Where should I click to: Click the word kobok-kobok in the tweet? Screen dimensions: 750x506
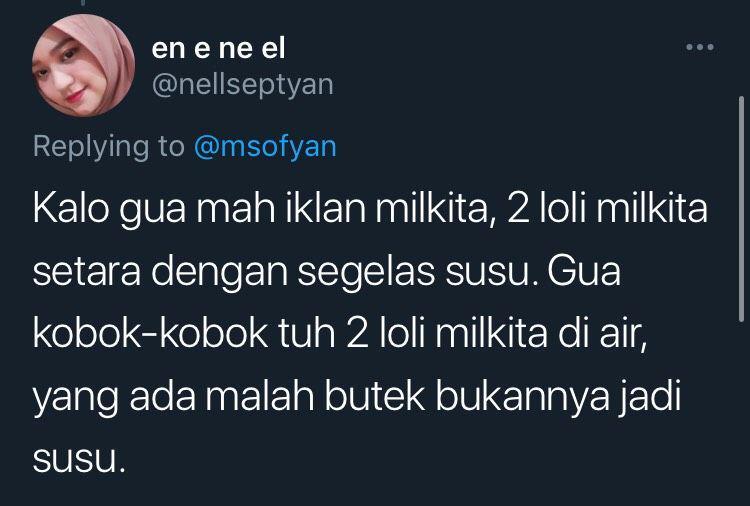click(x=150, y=333)
